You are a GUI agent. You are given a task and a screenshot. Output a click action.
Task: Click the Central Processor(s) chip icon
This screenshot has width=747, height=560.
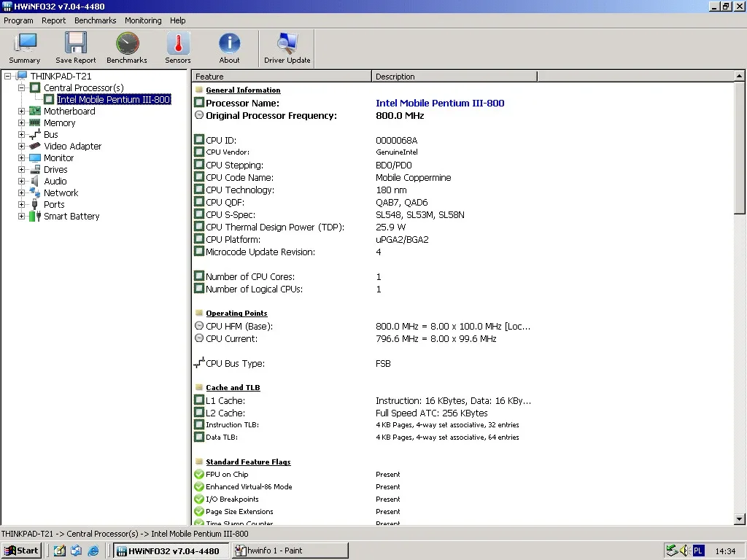click(x=35, y=87)
